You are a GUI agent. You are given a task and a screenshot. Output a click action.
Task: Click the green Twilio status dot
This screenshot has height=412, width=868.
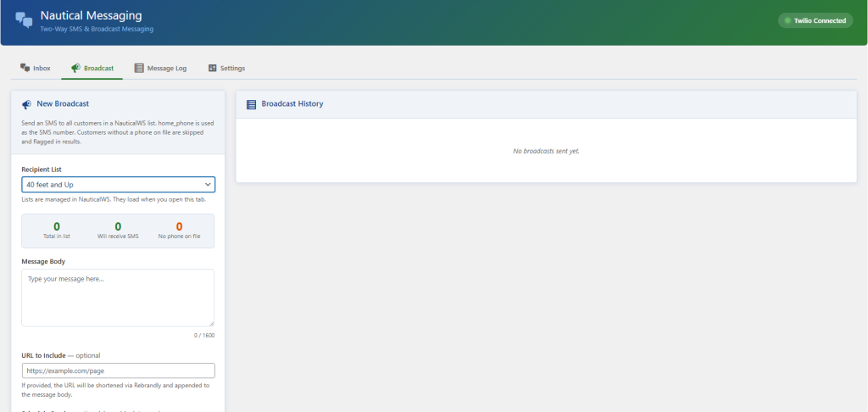pyautogui.click(x=787, y=20)
